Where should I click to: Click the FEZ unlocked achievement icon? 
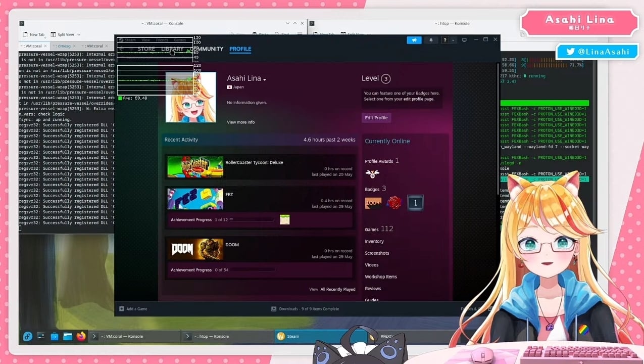pyautogui.click(x=285, y=220)
